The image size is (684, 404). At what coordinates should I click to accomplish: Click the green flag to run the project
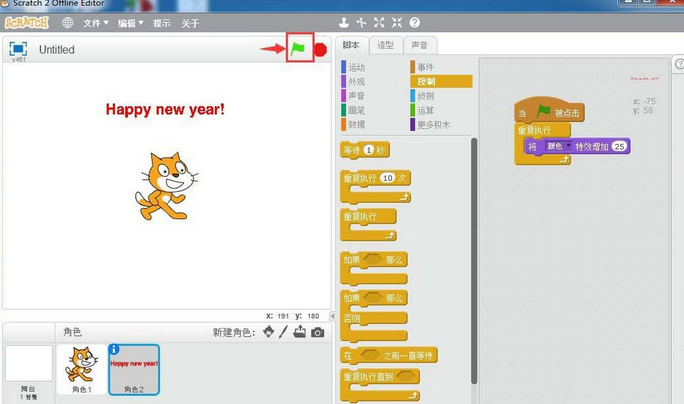298,48
